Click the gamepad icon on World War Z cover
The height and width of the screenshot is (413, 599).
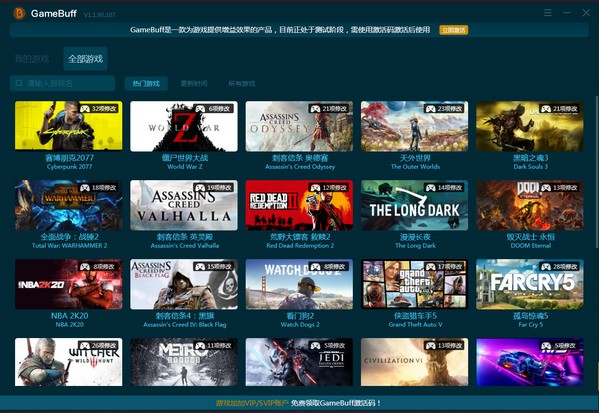200,109
